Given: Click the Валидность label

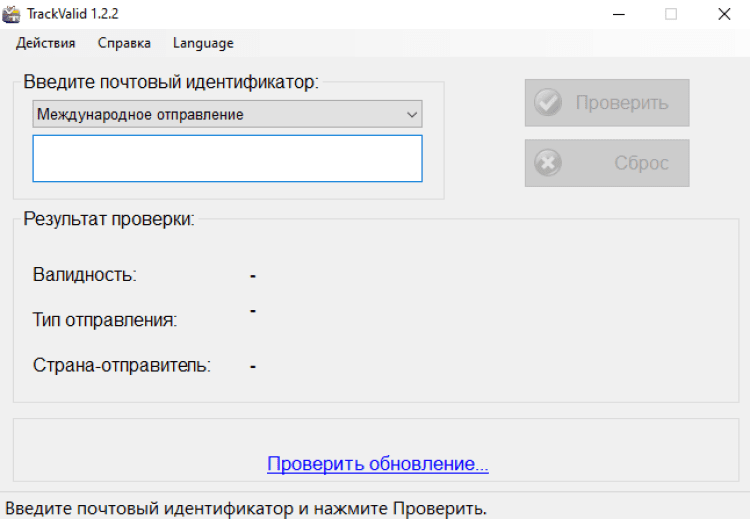Looking at the screenshot, I should pyautogui.click(x=84, y=274).
